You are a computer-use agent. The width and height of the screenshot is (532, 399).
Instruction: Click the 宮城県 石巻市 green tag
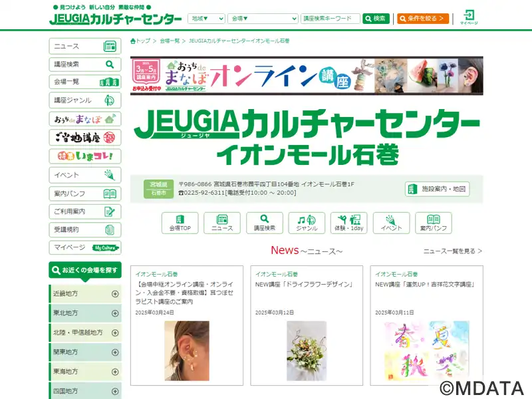pyautogui.click(x=158, y=189)
